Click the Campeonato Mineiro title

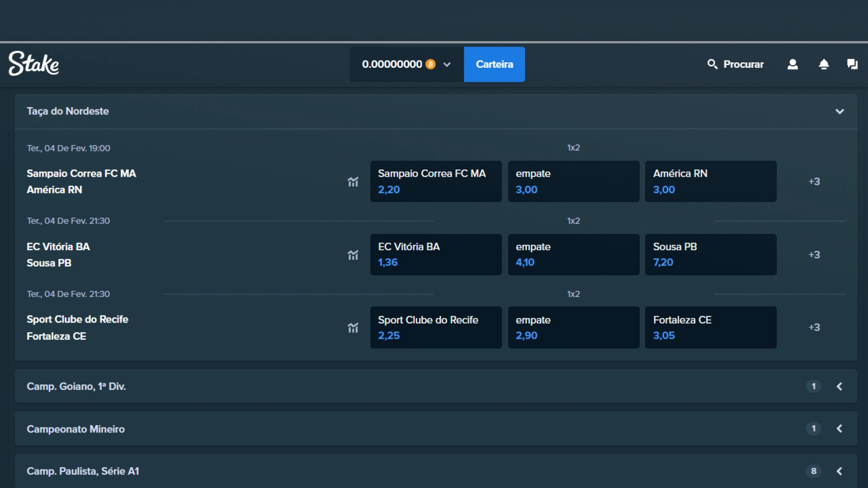tap(75, 429)
